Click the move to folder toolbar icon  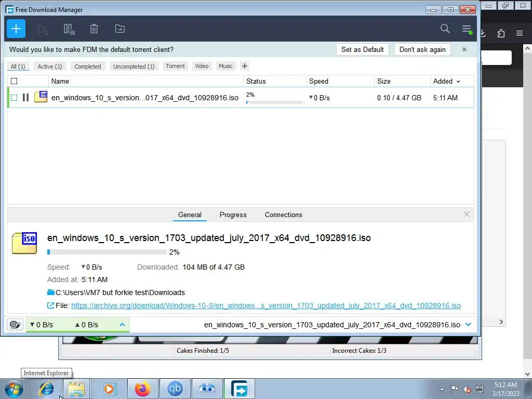[x=120, y=29]
